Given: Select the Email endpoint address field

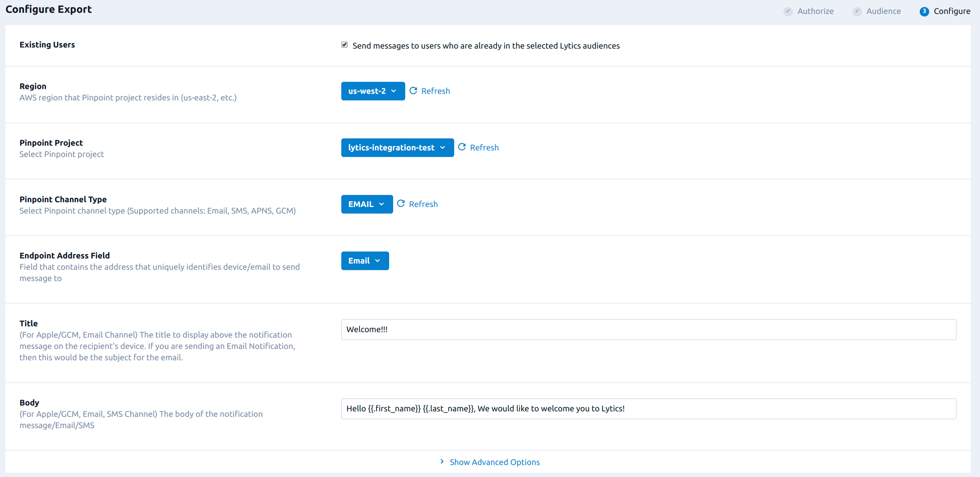Looking at the screenshot, I should point(365,260).
